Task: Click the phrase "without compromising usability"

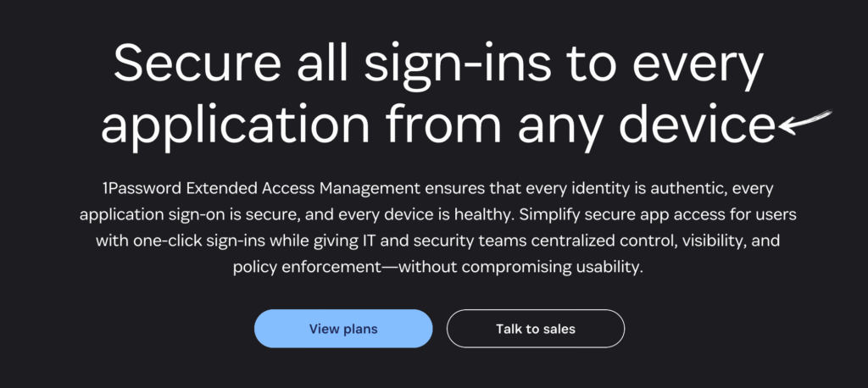Action: (x=520, y=268)
